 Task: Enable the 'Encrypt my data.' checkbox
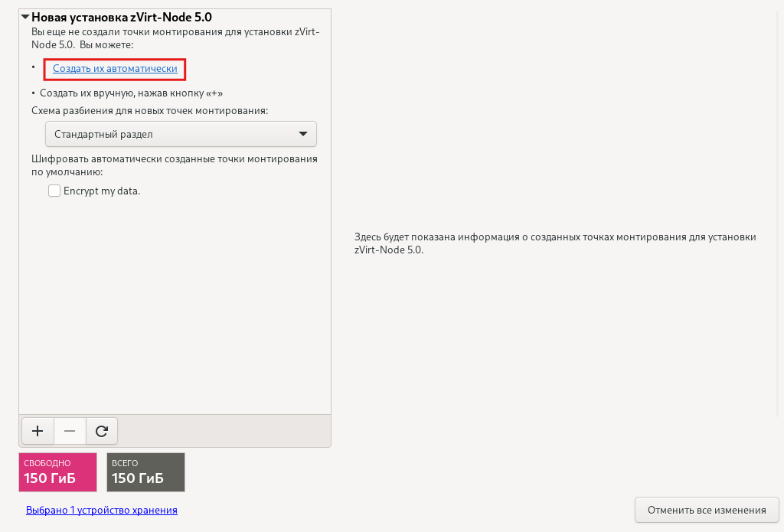(x=54, y=191)
